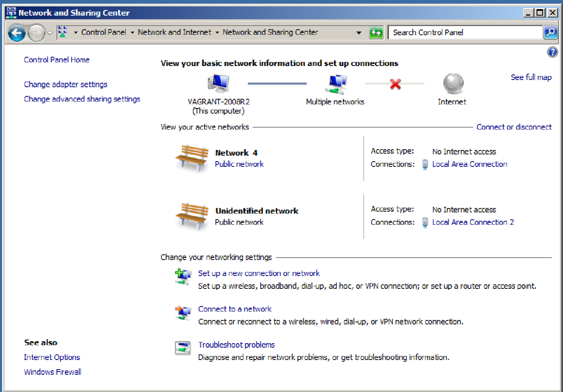
Task: Click the search magnifier icon
Action: click(551, 32)
